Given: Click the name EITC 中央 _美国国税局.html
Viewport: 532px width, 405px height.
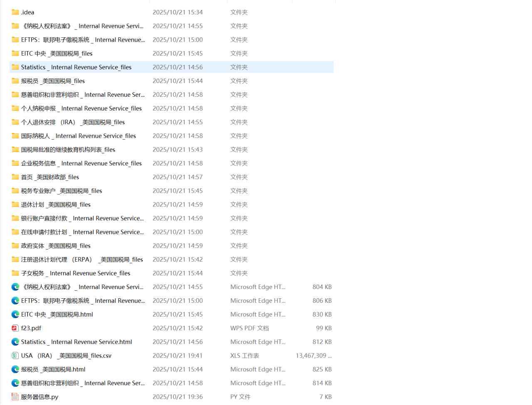Looking at the screenshot, I should (x=57, y=314).
